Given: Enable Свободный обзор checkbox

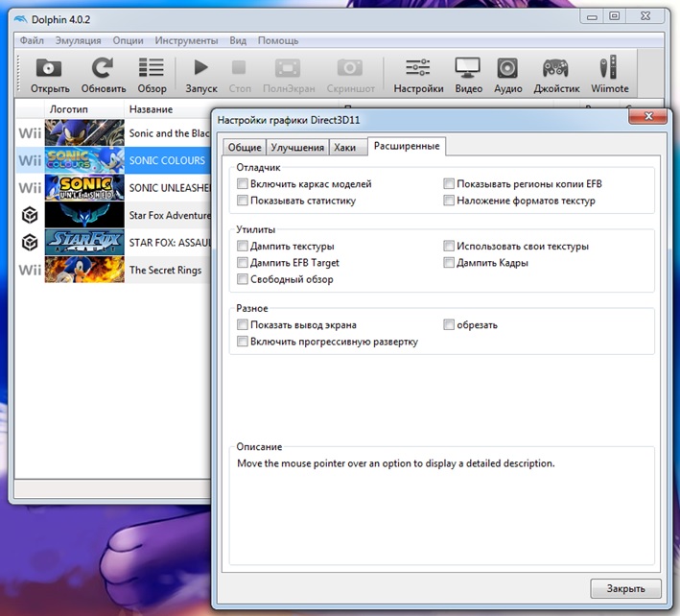Looking at the screenshot, I should point(243,279).
